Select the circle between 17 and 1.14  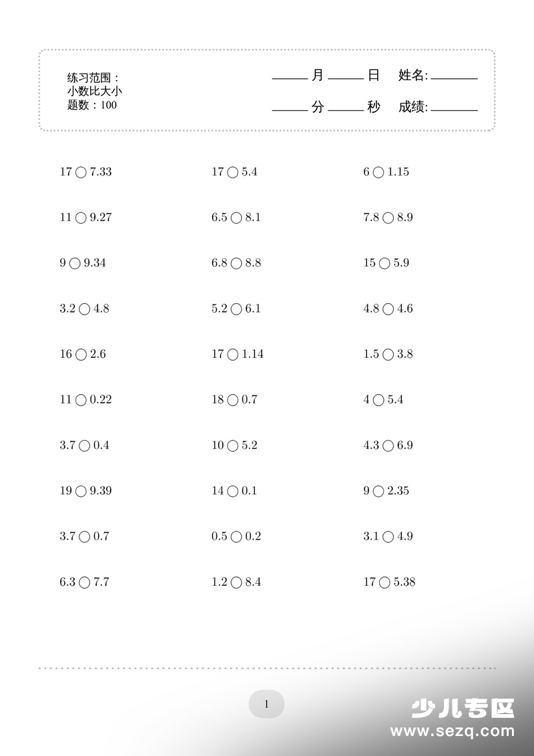[233, 355]
